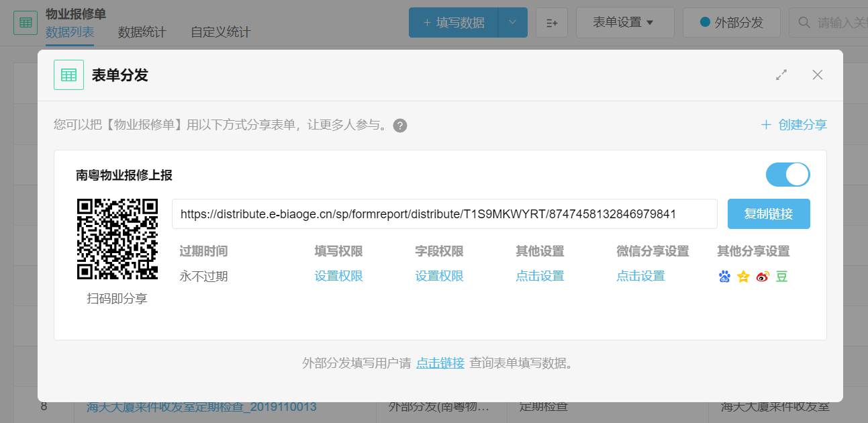
Task: Click the 永不过期 expiry value
Action: pos(204,276)
